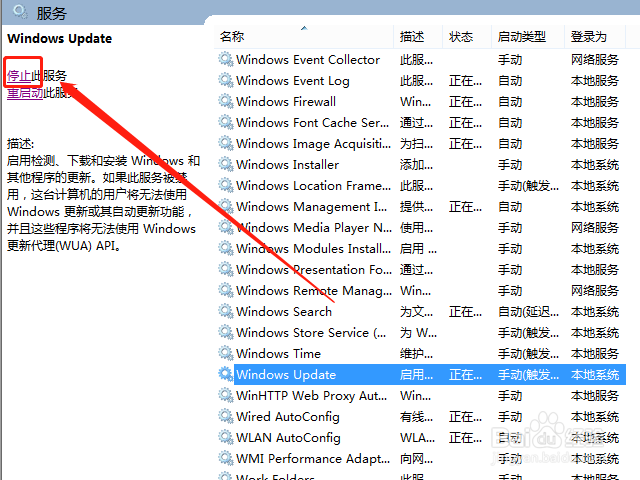Click the gear icon beside Windows Firewall

click(226, 101)
